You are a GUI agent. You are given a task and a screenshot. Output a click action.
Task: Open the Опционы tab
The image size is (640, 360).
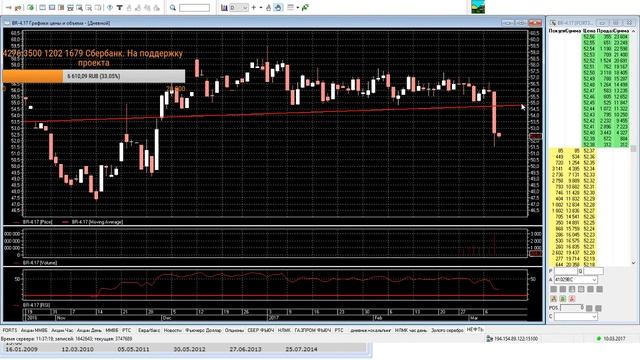pyautogui.click(x=234, y=330)
